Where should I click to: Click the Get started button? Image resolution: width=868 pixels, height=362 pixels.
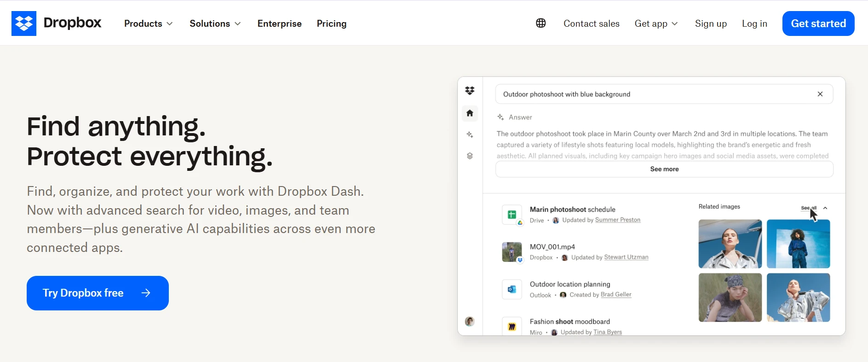coord(818,23)
